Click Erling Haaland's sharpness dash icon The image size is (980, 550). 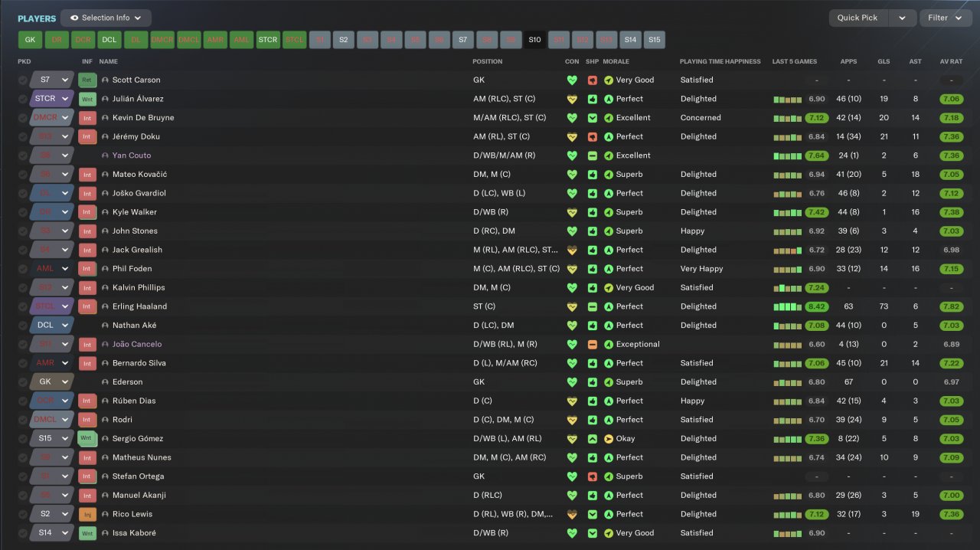592,306
